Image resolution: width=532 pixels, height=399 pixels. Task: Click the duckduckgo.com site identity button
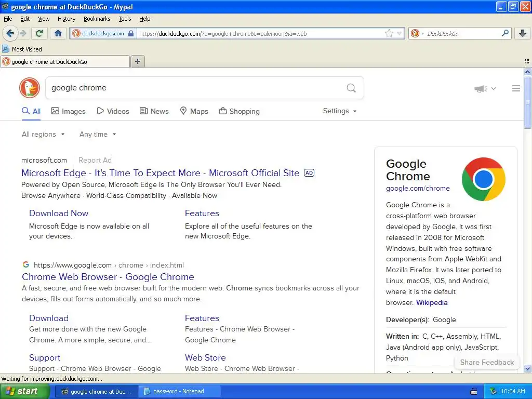[x=103, y=33]
